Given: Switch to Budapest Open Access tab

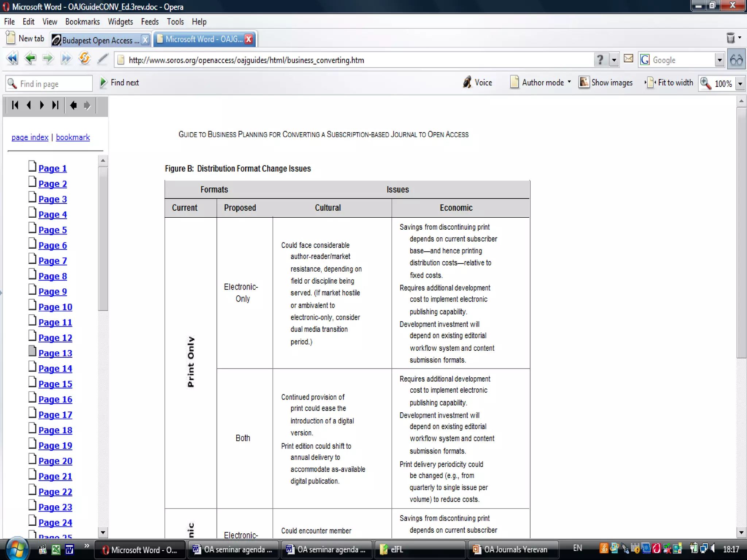Looking at the screenshot, I should [x=97, y=40].
